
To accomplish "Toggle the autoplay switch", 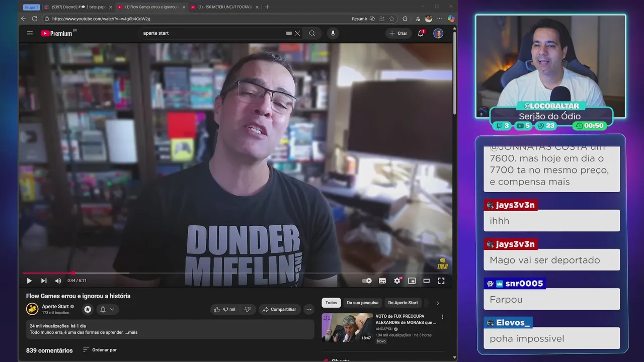I will click(367, 281).
